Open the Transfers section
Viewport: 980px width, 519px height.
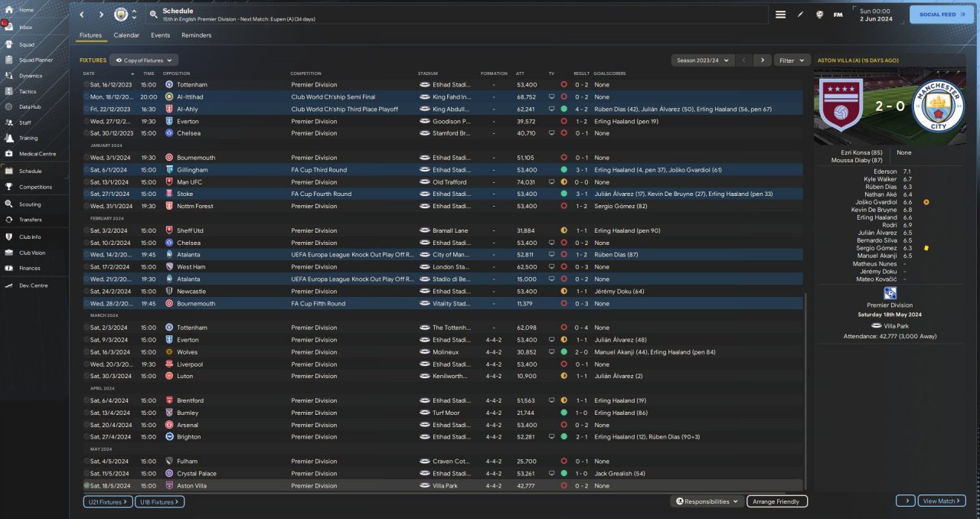coord(30,220)
